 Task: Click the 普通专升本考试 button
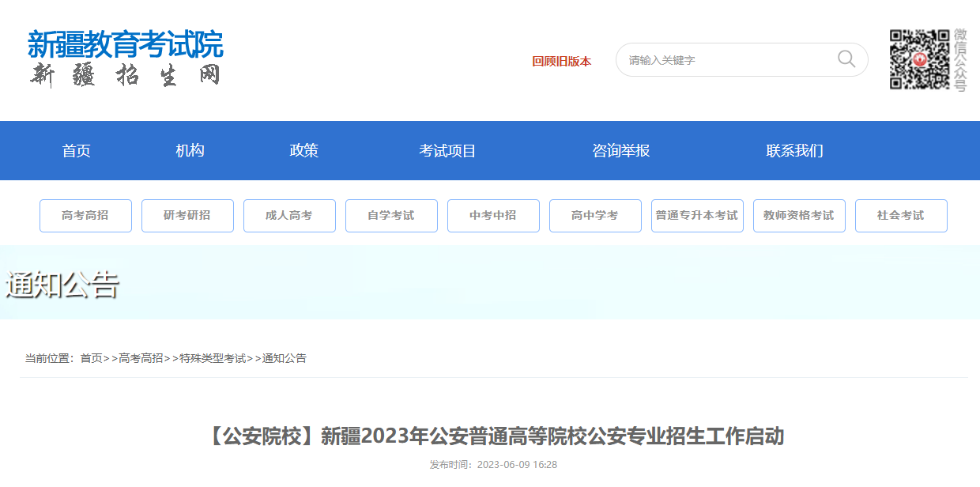click(697, 216)
